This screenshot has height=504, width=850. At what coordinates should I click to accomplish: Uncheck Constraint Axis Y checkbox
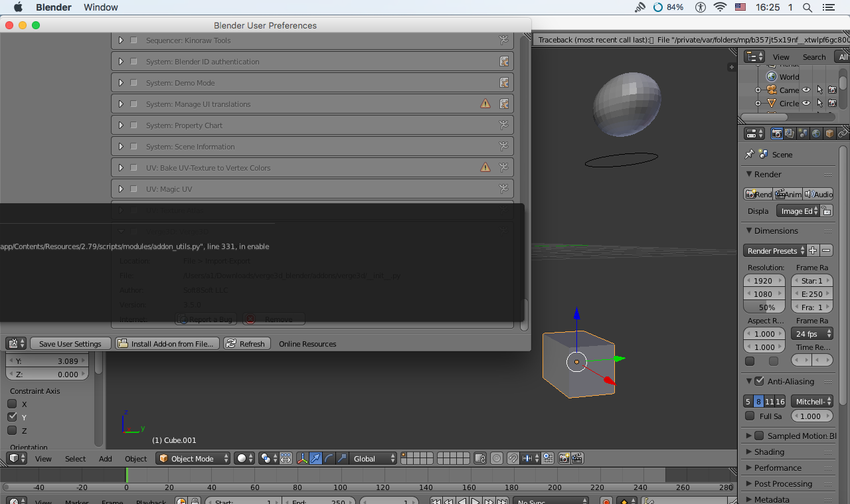[12, 417]
